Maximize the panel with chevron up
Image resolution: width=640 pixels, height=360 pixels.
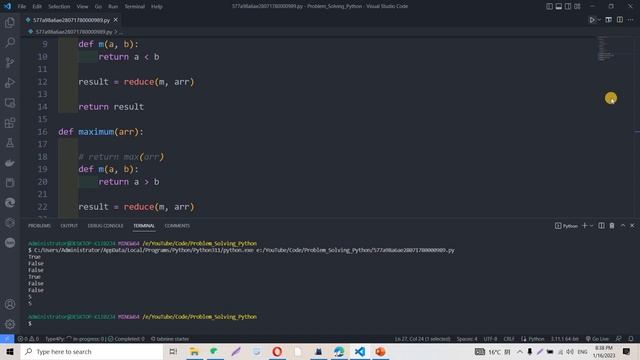click(x=623, y=225)
